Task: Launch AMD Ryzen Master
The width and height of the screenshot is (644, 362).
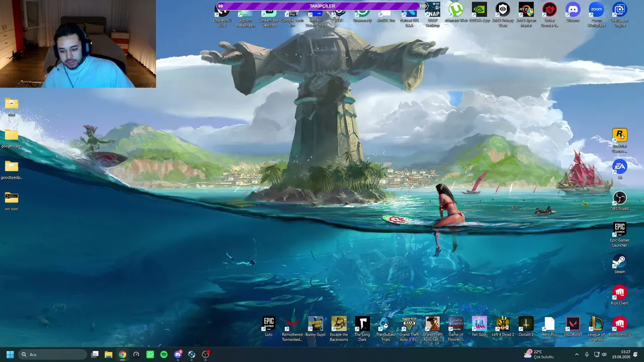Action: [526, 14]
